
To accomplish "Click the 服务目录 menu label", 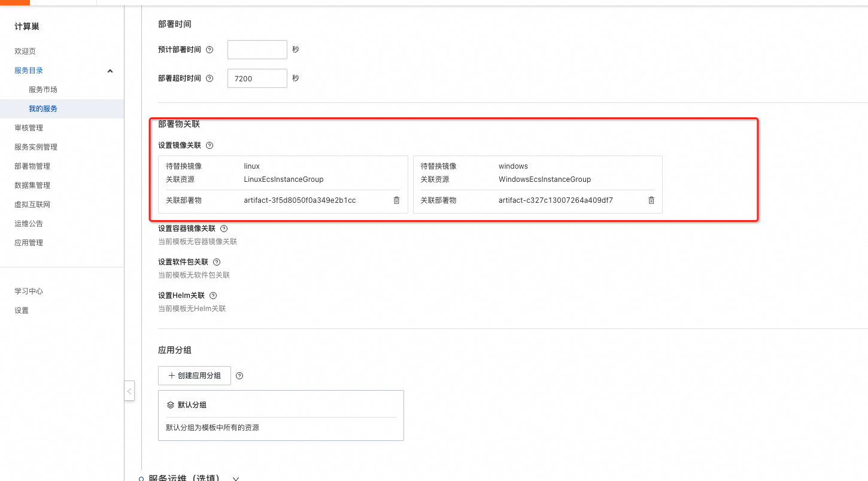I will (29, 71).
